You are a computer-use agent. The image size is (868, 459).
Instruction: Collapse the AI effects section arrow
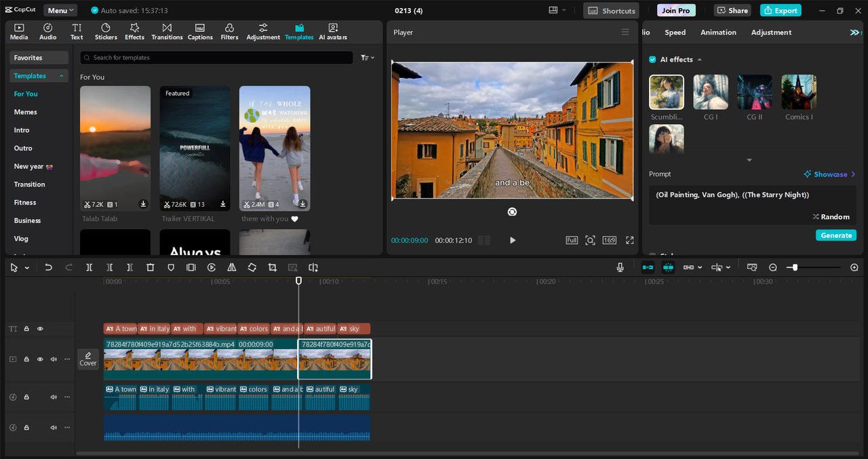pyautogui.click(x=699, y=60)
